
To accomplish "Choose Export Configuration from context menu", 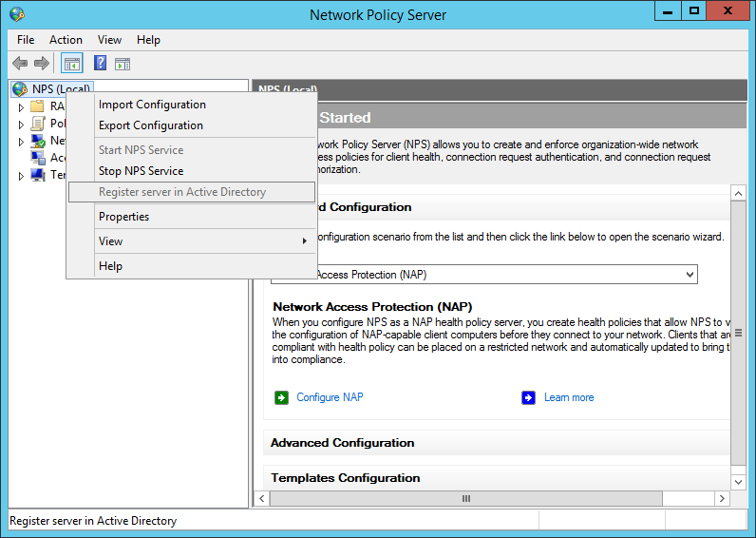I will point(192,125).
